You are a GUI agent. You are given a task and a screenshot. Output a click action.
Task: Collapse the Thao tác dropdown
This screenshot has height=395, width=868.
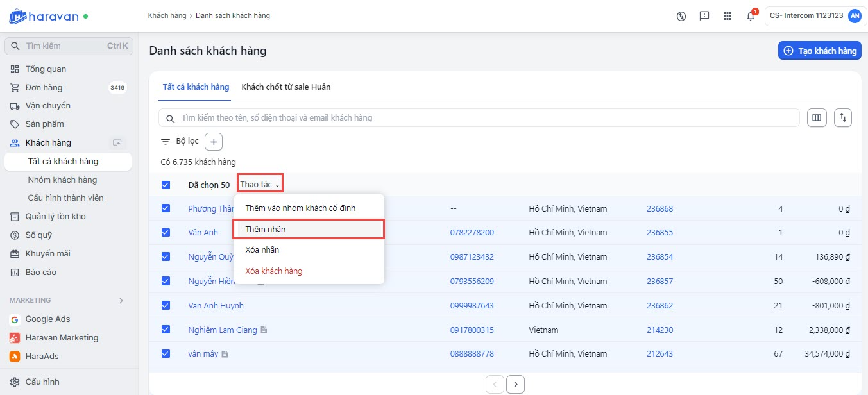click(260, 185)
